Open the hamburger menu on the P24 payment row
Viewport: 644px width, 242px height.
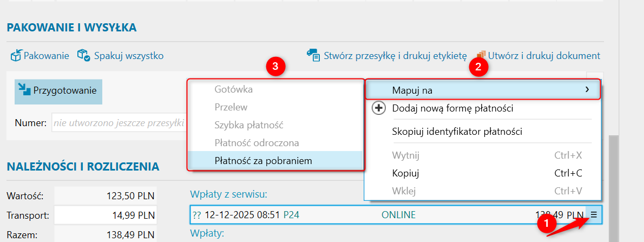[x=593, y=215]
